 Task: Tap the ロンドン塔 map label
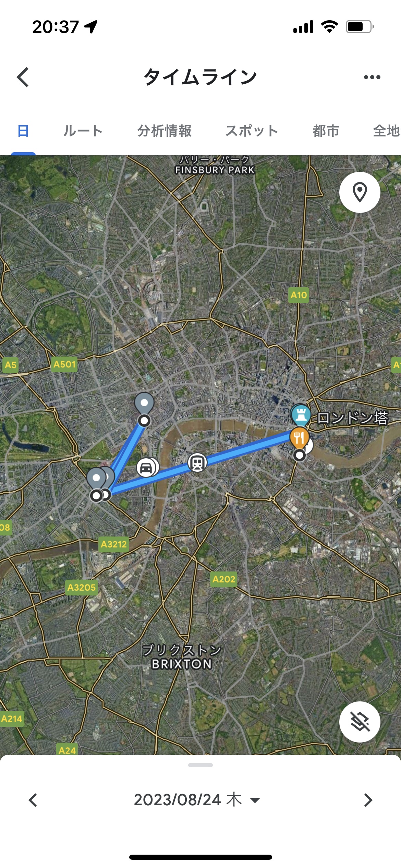tap(352, 418)
